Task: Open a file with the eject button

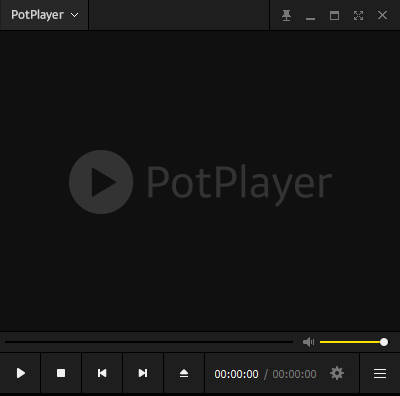Action: click(x=184, y=373)
